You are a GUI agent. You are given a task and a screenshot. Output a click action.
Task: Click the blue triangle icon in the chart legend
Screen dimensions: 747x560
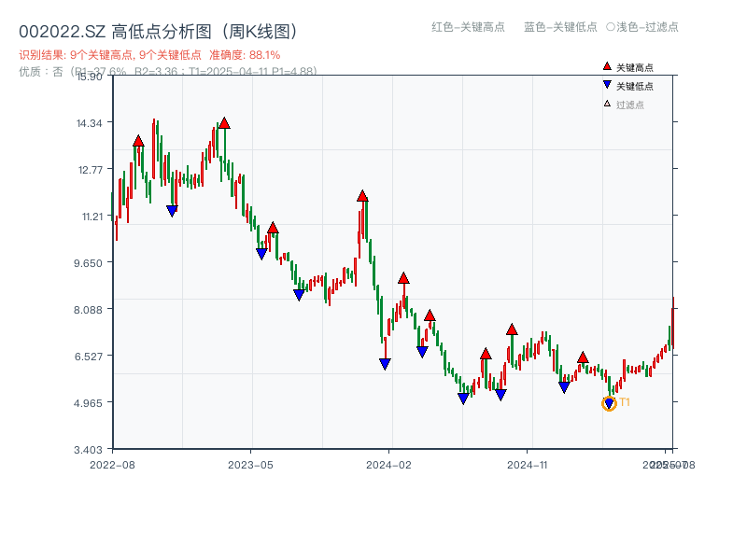607,85
